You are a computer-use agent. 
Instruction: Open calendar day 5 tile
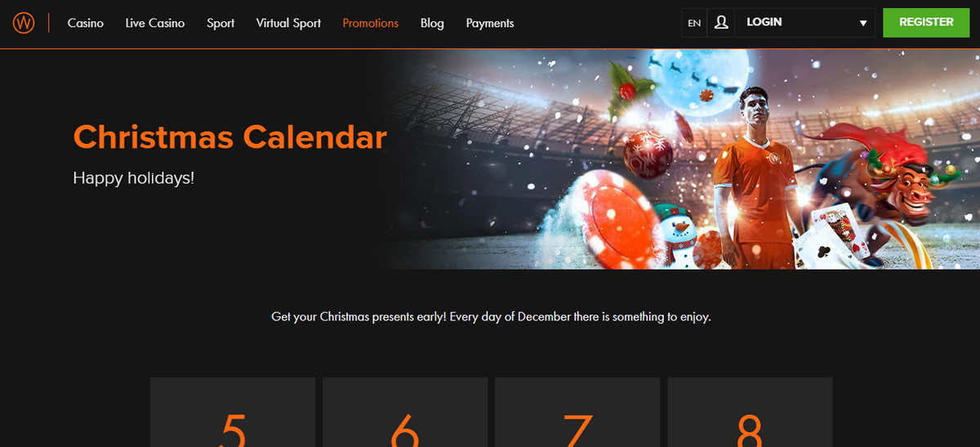point(233,412)
